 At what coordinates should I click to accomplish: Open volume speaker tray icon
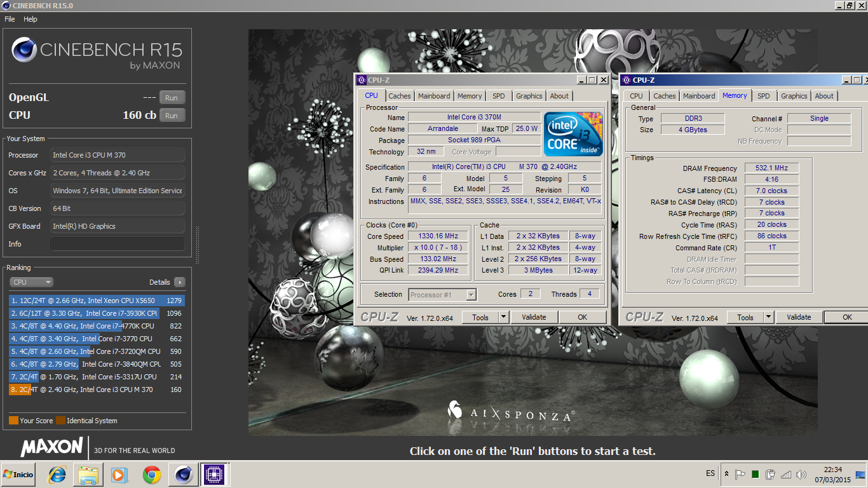[x=801, y=474]
